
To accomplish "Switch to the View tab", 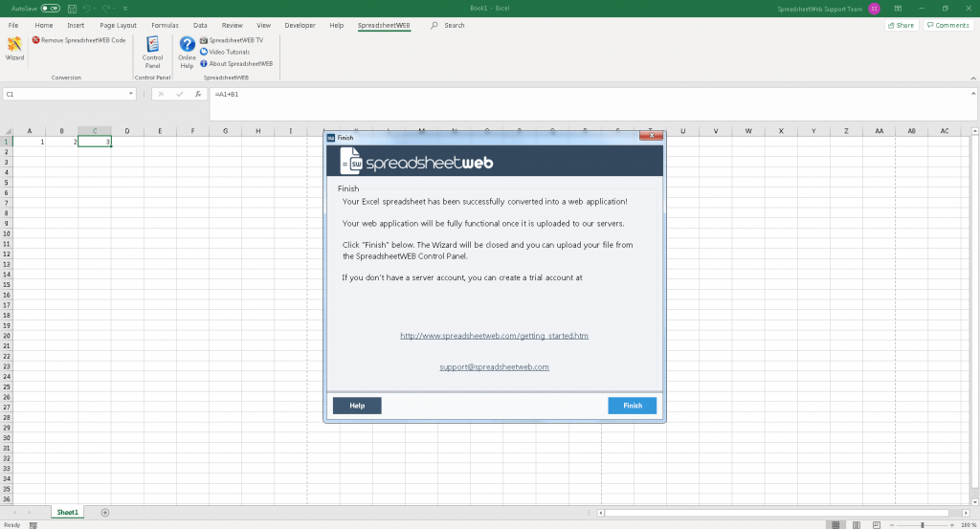I will [x=264, y=25].
